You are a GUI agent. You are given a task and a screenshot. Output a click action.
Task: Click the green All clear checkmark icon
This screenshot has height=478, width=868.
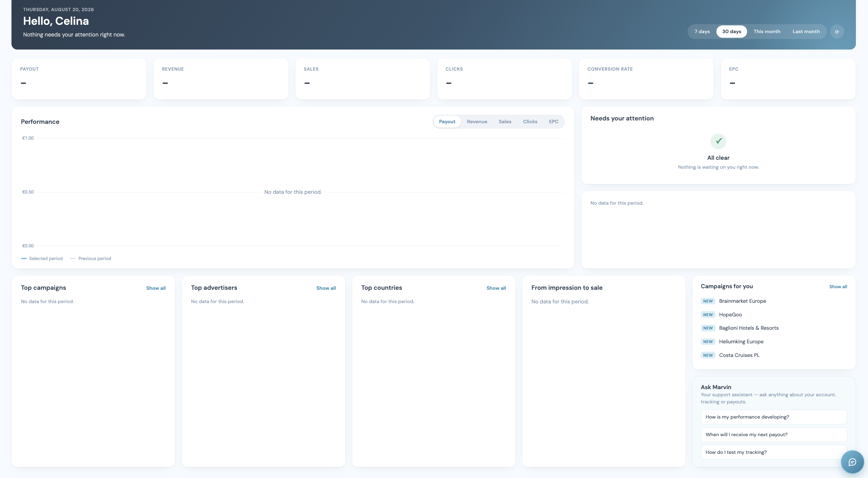coord(718,141)
